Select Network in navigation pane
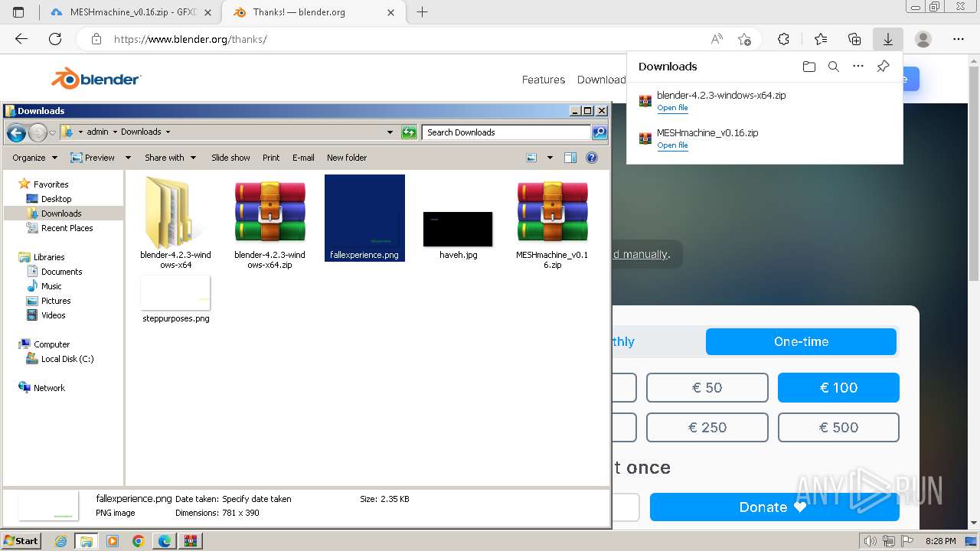Image resolution: width=980 pixels, height=551 pixels. tap(49, 388)
